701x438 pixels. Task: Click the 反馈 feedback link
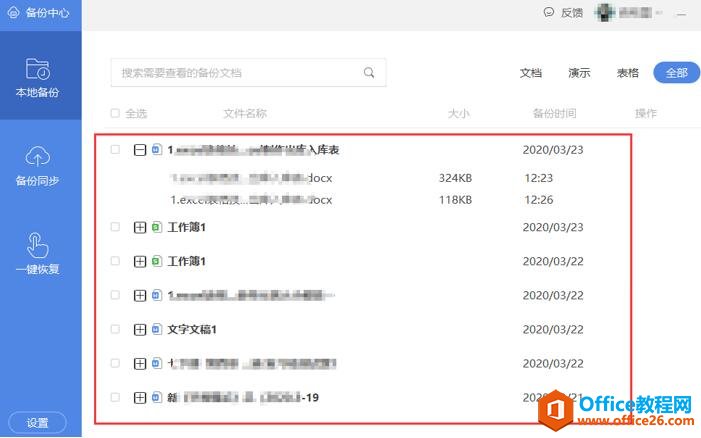coord(572,13)
